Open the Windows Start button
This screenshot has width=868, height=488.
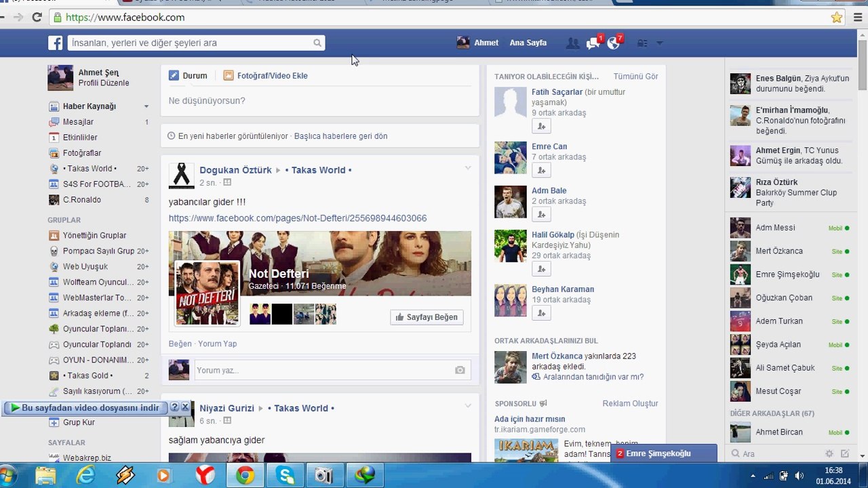coord(8,475)
